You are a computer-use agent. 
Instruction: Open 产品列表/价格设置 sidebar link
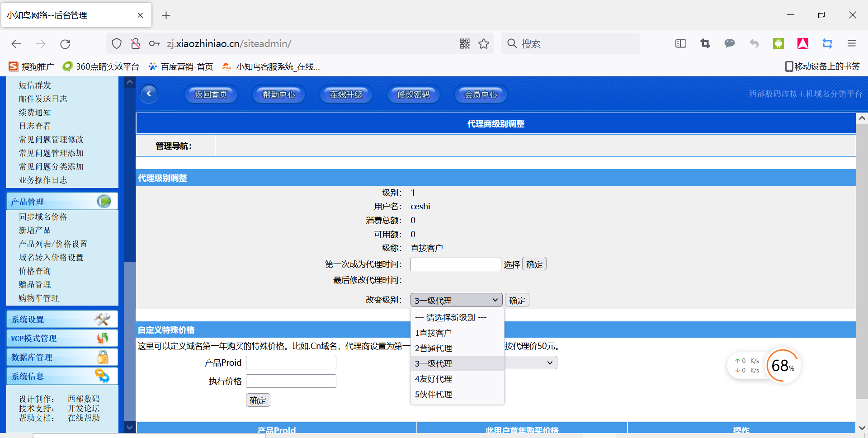click(53, 244)
